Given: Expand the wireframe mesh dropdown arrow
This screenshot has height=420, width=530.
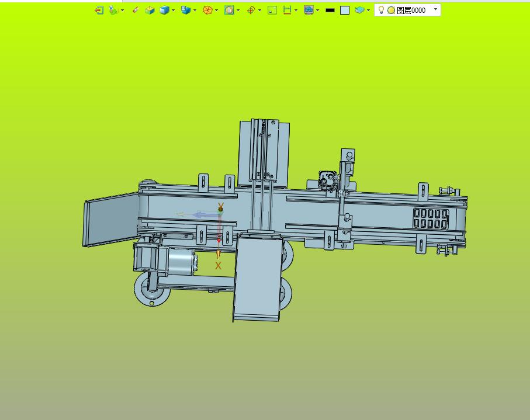Looking at the screenshot, I should [x=217, y=11].
